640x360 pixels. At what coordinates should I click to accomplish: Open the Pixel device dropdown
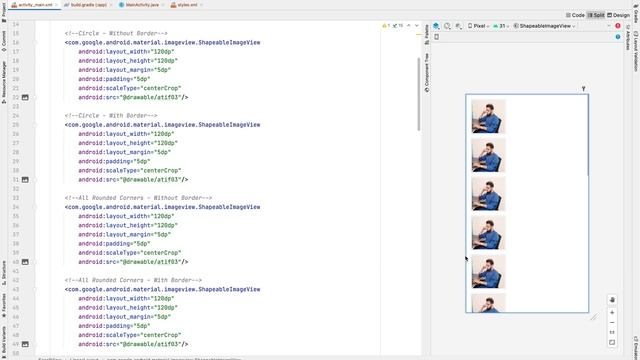click(x=478, y=26)
